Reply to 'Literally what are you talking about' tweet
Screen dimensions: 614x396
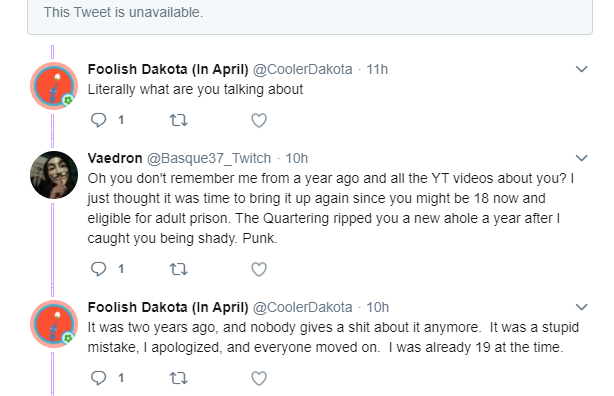coord(98,120)
